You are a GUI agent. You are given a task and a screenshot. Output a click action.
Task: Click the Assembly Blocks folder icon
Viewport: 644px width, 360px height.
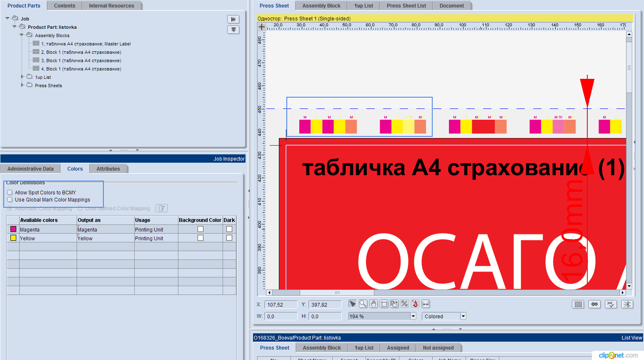click(29, 35)
